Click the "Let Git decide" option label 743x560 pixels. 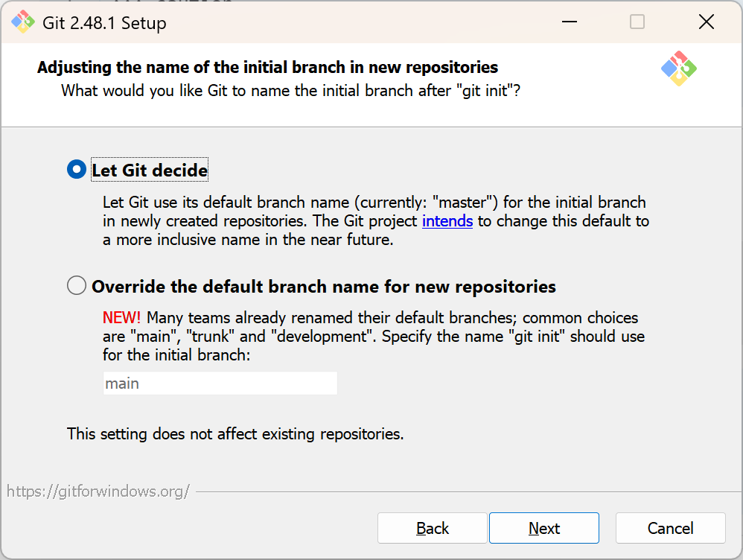click(x=150, y=171)
